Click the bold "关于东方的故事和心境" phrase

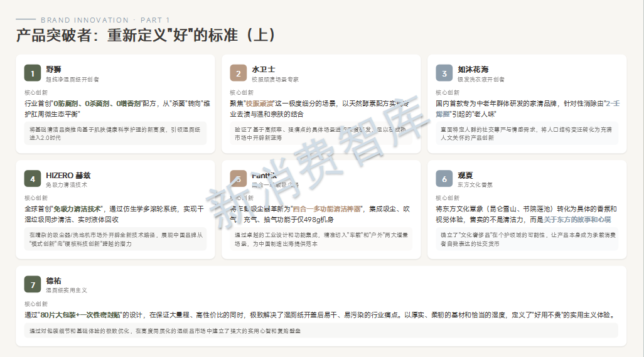[x=577, y=220]
